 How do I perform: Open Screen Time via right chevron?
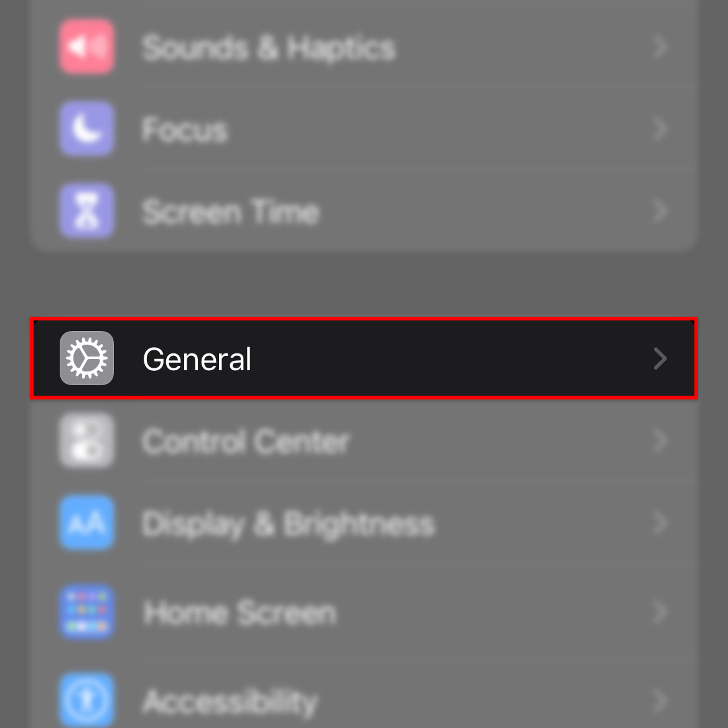(x=660, y=212)
